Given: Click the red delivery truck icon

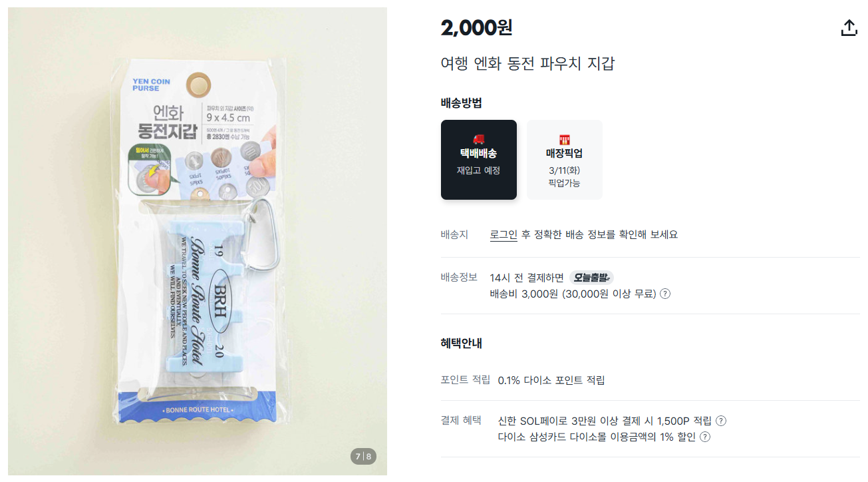Looking at the screenshot, I should 479,139.
